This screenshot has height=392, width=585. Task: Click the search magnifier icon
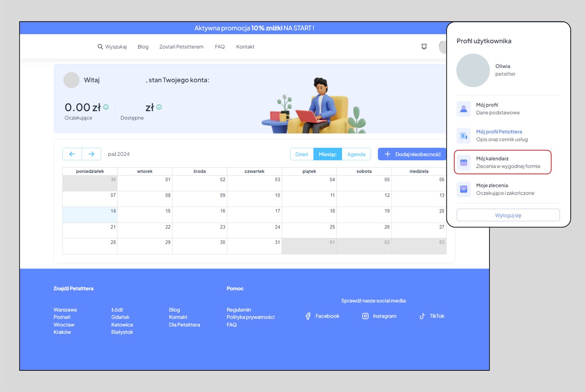coord(100,47)
